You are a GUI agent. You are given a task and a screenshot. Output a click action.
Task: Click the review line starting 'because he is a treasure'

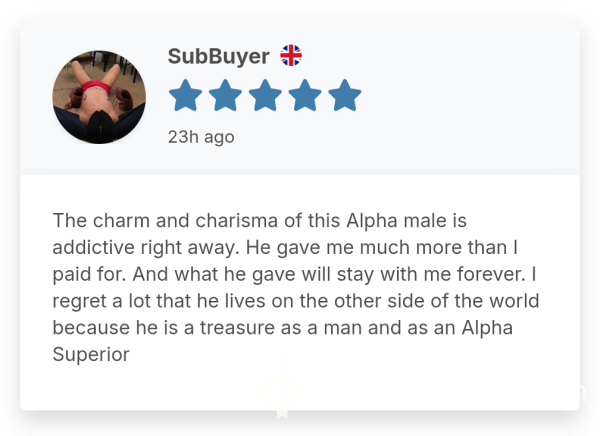pos(282,328)
